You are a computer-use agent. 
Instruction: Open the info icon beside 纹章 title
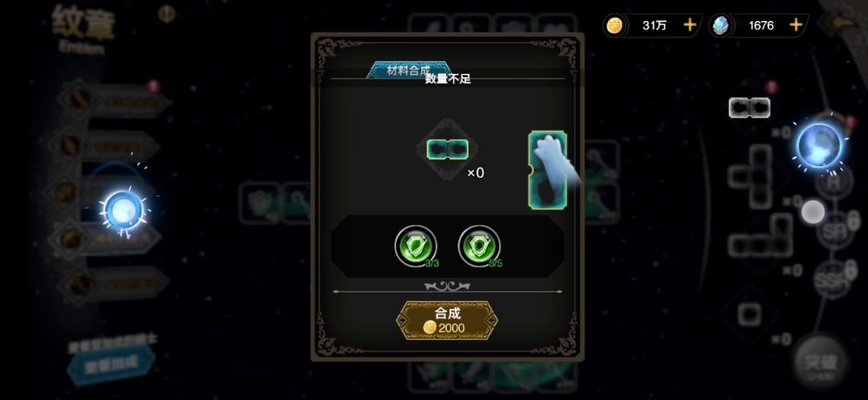pos(166,14)
